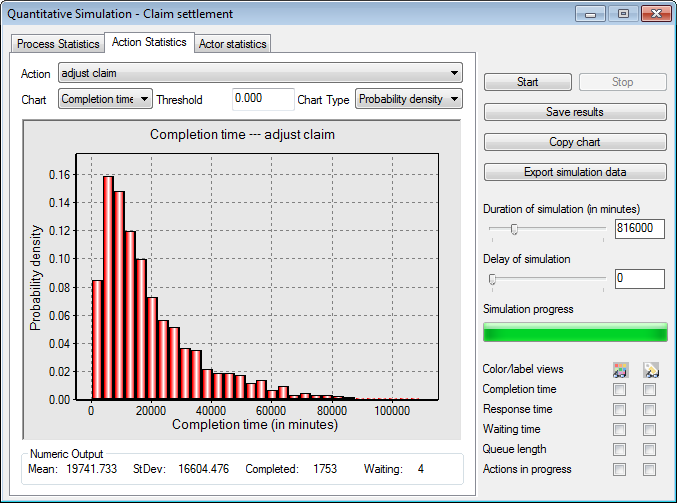This screenshot has width=677, height=503.
Task: Toggle Waiting time color view checkbox
Action: click(x=620, y=430)
